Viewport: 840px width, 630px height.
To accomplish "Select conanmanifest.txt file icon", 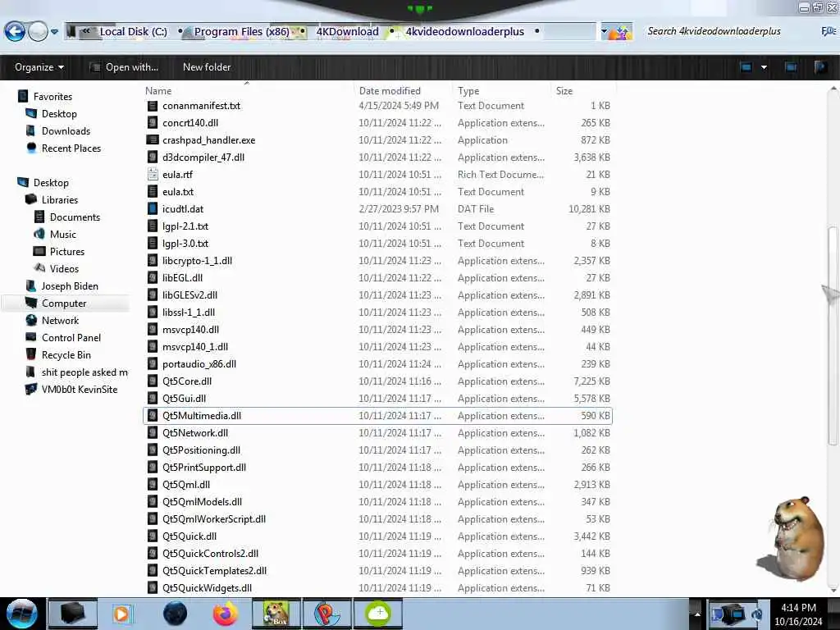I will click(153, 106).
